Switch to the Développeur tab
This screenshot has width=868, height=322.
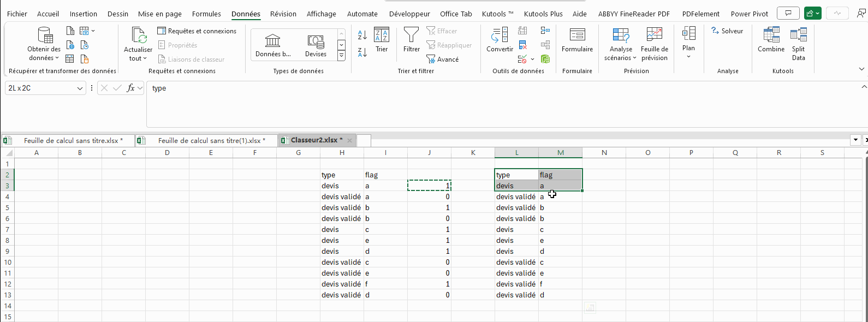pos(409,14)
